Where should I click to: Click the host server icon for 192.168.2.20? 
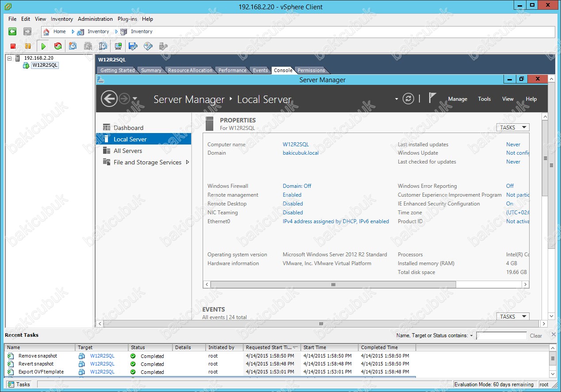pos(18,58)
